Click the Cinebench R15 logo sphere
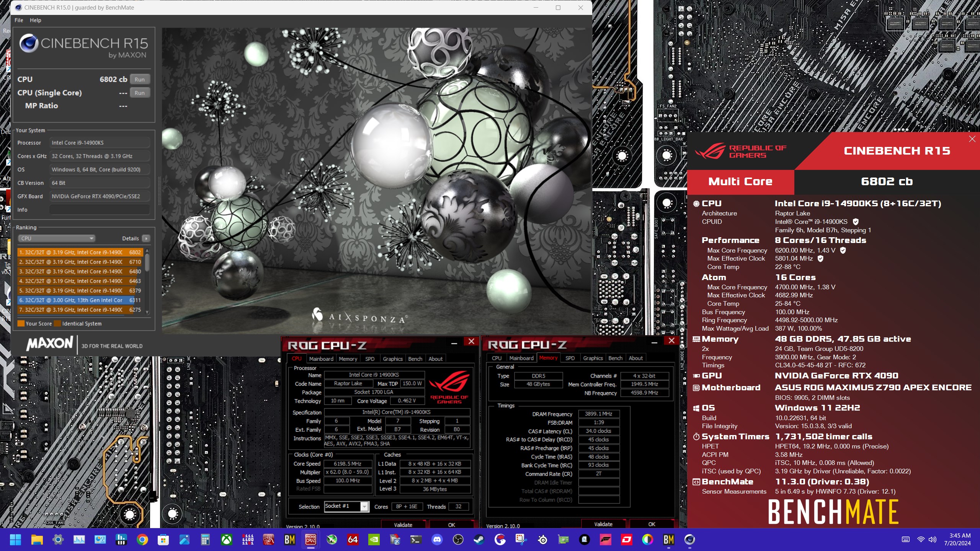Screen dimensions: 980x551 (28, 44)
